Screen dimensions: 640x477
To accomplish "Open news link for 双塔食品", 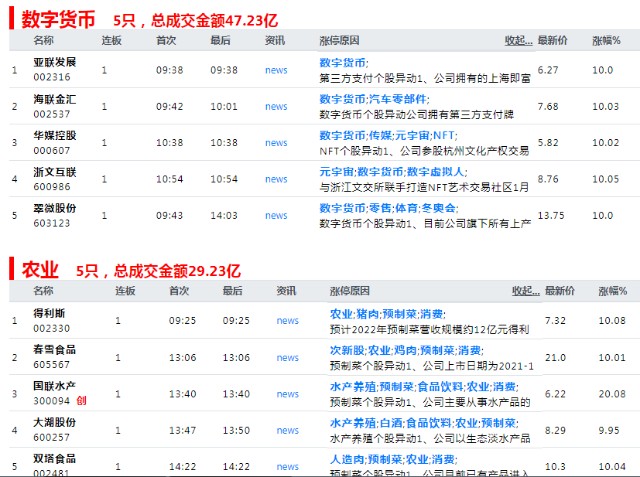I will (288, 467).
